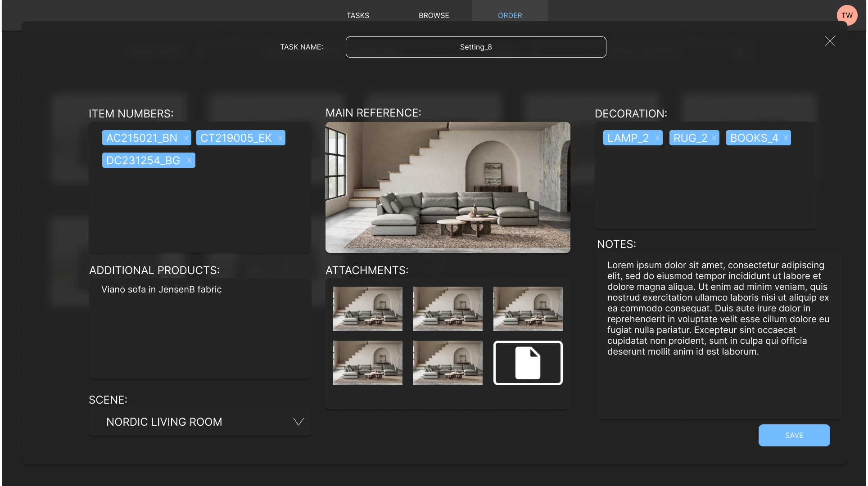Select the Order tab
Image resolution: width=868 pixels, height=486 pixels.
point(510,15)
